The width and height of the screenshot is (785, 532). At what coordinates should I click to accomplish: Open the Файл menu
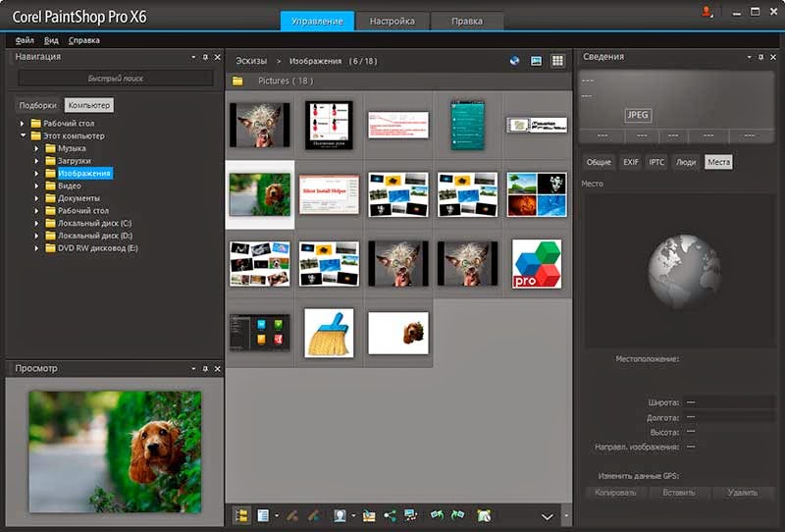(x=25, y=40)
